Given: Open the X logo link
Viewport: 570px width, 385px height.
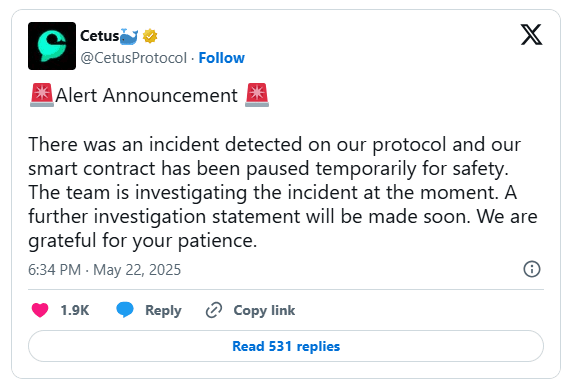Looking at the screenshot, I should coord(531,35).
